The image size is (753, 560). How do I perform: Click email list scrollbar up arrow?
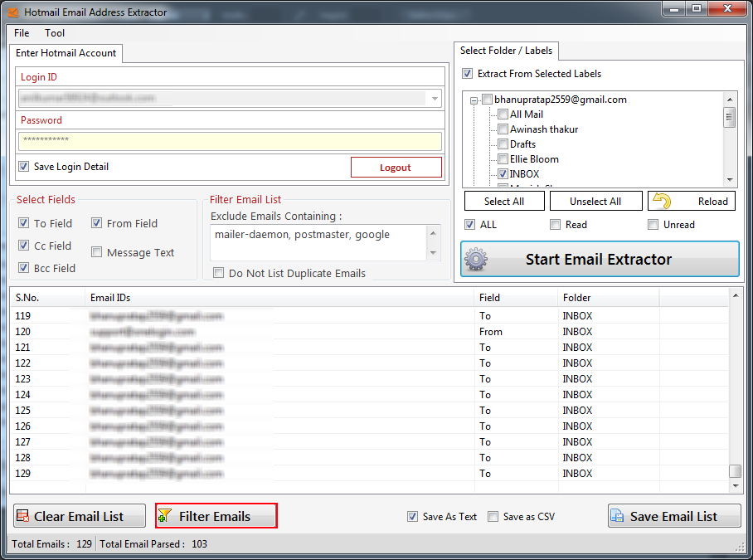click(736, 295)
